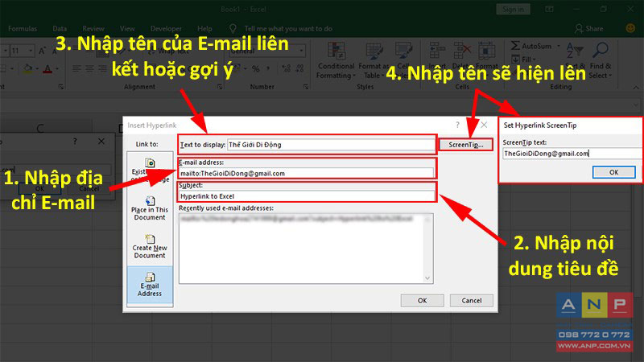The width and height of the screenshot is (644, 362).
Task: Click the font color button
Action: pos(47,69)
